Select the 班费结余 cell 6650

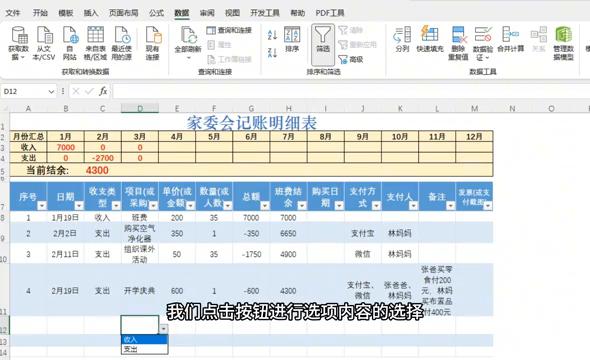[x=288, y=233]
